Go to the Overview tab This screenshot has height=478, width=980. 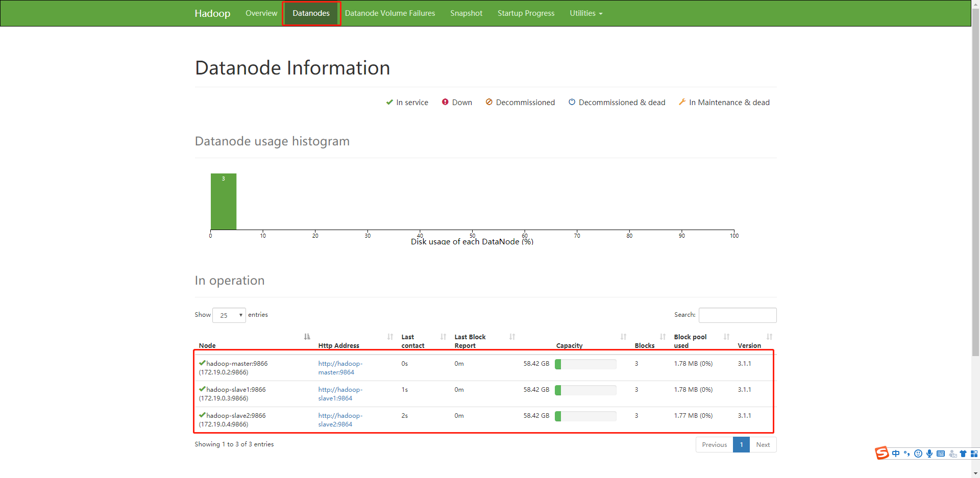261,13
